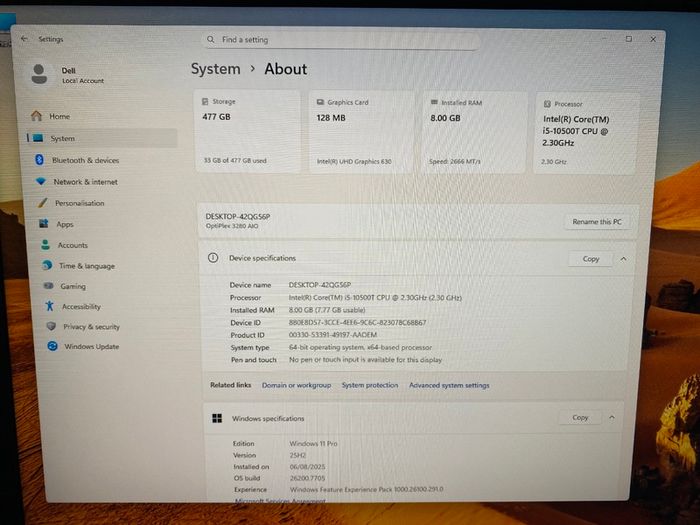Click the Device specifications info icon
Screen dimensions: 700x525
[213, 258]
